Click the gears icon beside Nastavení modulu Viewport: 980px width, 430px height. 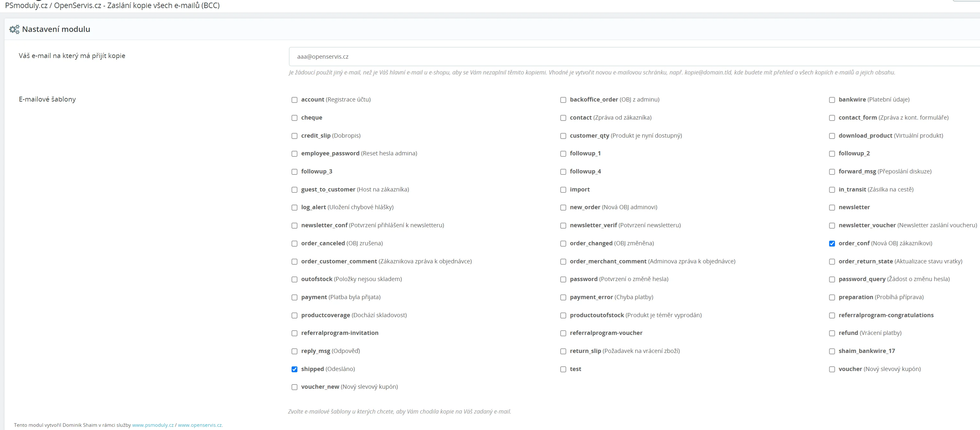(14, 29)
